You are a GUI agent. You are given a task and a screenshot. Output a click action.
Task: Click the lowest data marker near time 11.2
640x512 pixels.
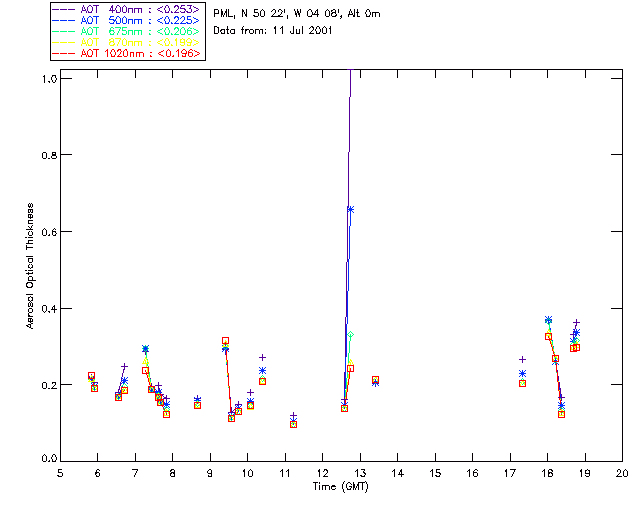tap(293, 424)
